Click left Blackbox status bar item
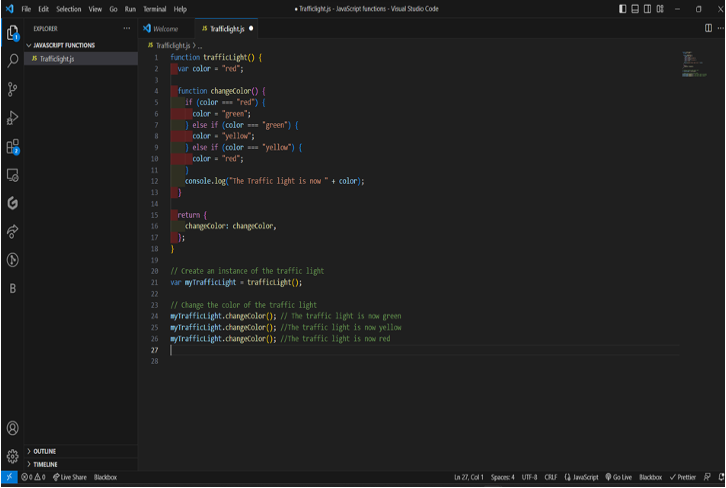This screenshot has height=488, width=726. pyautogui.click(x=105, y=477)
